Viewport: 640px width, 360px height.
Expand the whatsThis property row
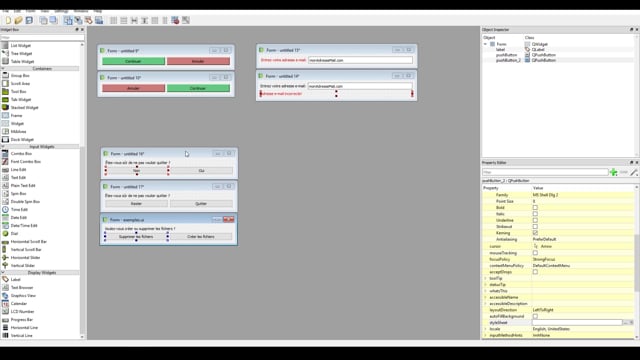486,291
